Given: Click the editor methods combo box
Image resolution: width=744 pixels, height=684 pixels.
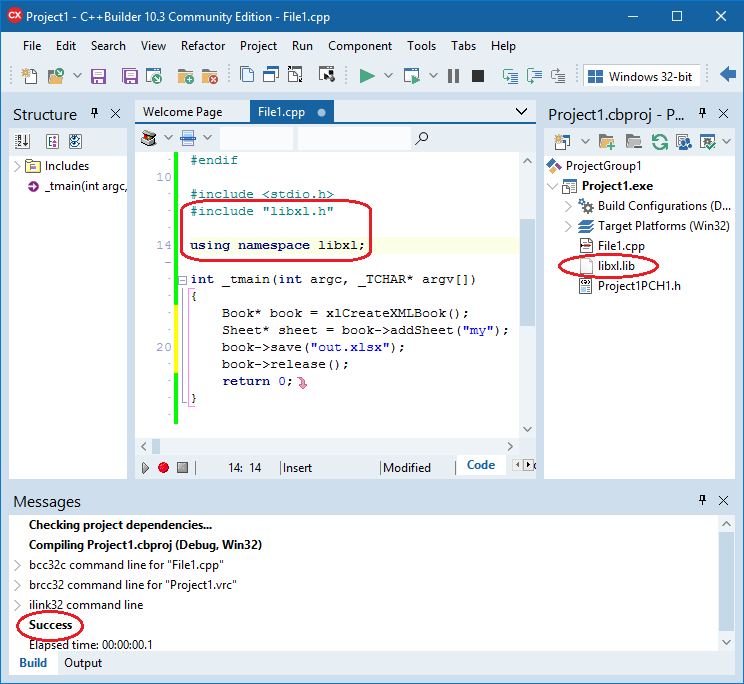Looking at the screenshot, I should click(x=354, y=138).
